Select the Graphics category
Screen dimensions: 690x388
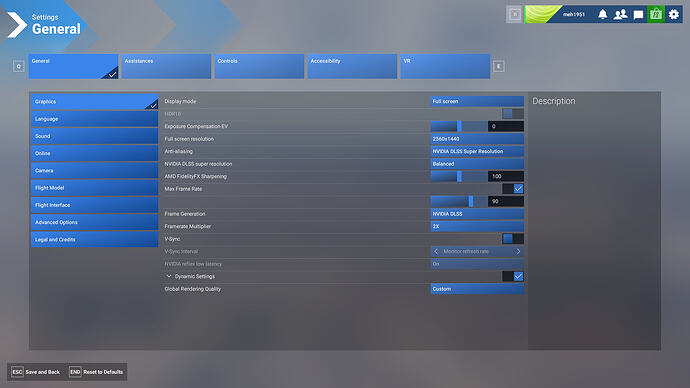point(95,102)
